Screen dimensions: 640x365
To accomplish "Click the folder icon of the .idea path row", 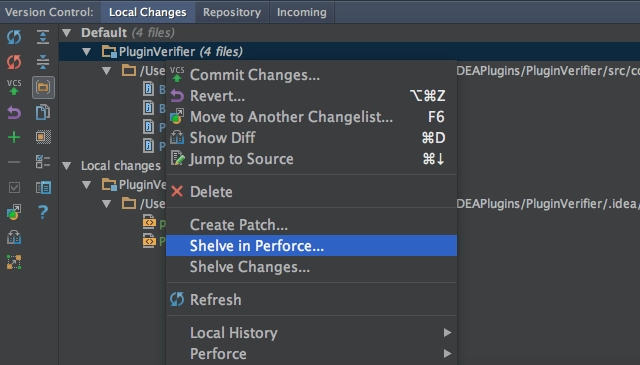I will click(129, 203).
